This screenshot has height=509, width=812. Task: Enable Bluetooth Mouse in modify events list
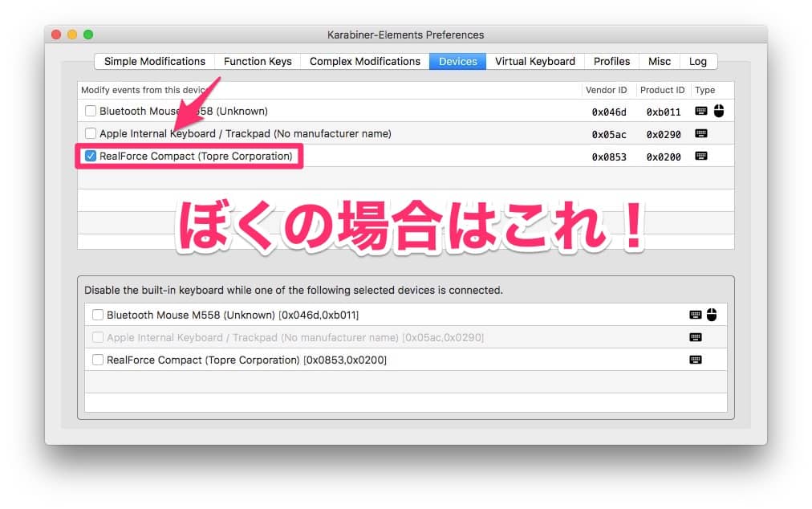pos(91,111)
